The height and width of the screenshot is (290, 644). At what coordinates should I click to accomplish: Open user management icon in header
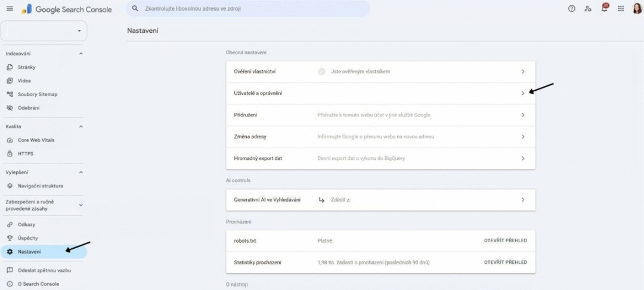pos(588,8)
